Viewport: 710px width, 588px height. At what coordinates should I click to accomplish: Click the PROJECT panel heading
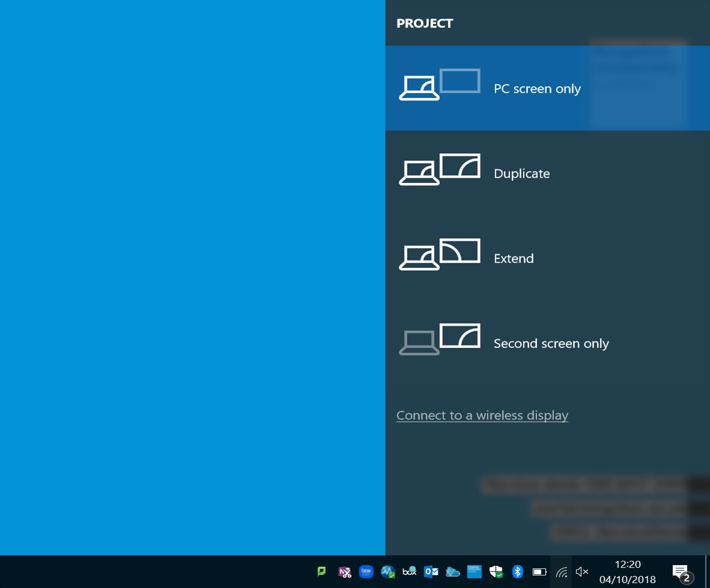coord(424,23)
